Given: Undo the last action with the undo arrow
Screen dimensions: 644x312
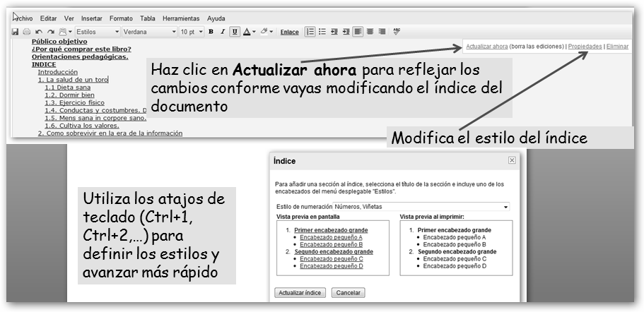Looking at the screenshot, I should (x=39, y=32).
